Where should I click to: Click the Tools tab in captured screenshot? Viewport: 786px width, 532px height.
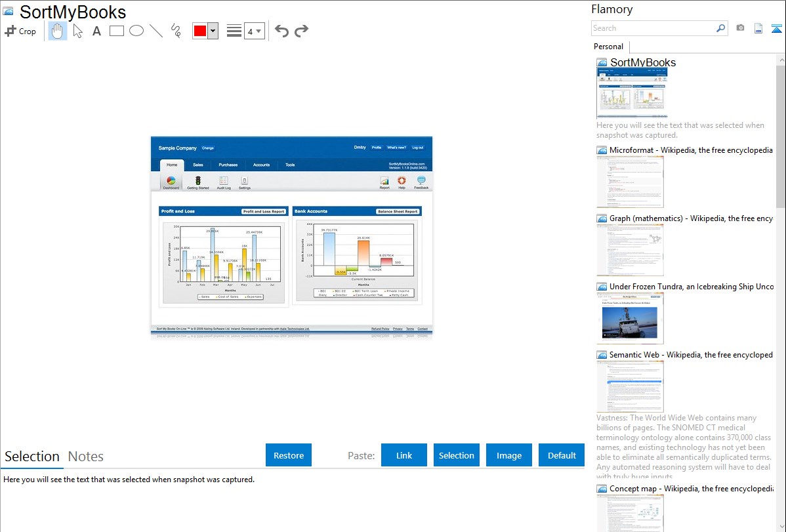pyautogui.click(x=290, y=165)
